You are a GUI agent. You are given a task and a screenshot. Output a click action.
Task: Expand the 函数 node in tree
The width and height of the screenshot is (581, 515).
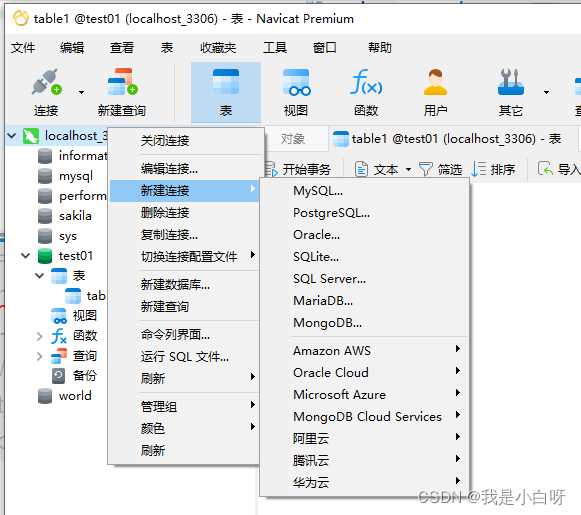point(39,336)
